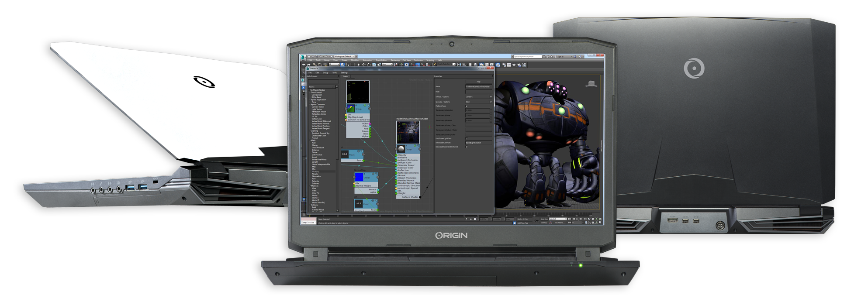Viewport: 868px width, 295px height.
Task: Open the Rendering menu in the menu bar
Action: coord(395,60)
